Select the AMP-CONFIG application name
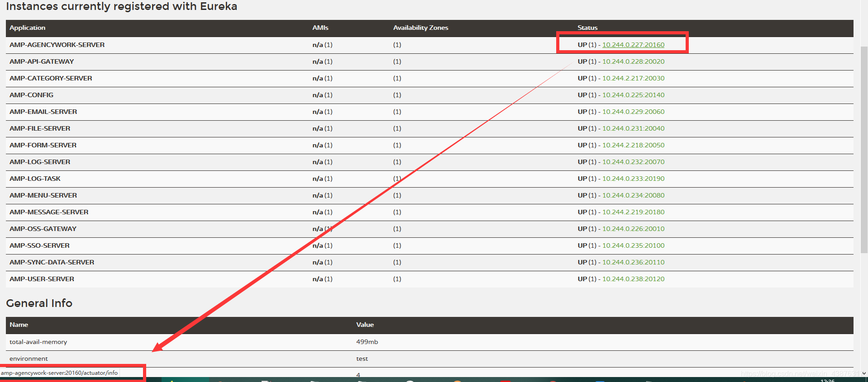868x382 pixels. [x=31, y=95]
